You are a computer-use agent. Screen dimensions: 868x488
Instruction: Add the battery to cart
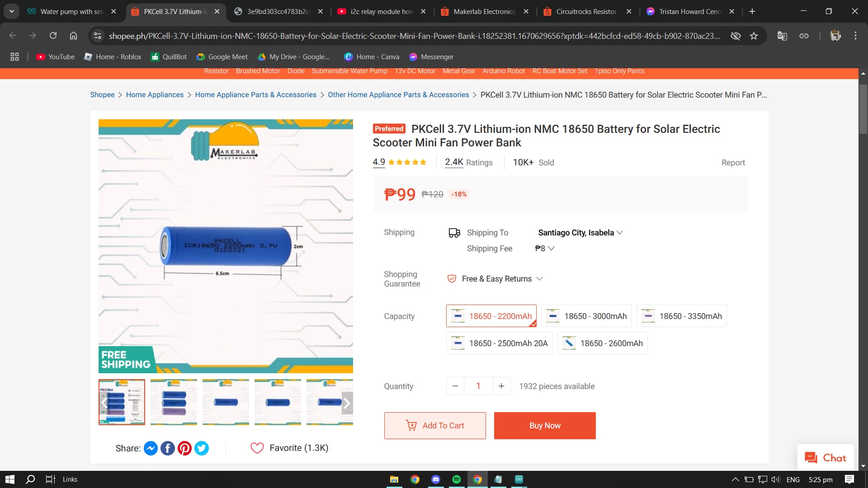coord(435,426)
